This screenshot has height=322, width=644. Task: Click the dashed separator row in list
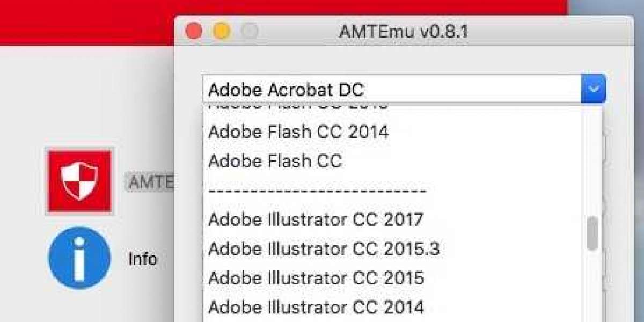pos(317,191)
